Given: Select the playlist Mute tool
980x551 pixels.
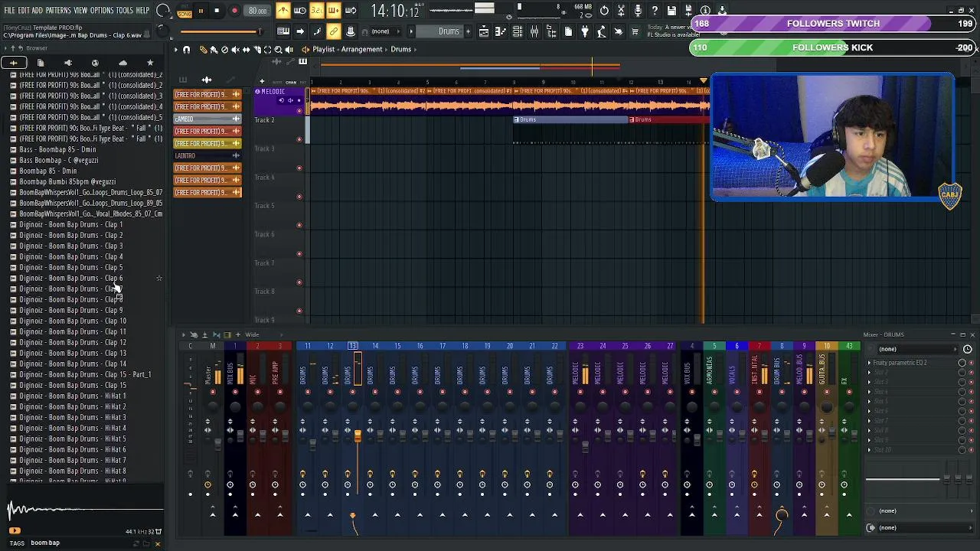Looking at the screenshot, I should click(235, 49).
